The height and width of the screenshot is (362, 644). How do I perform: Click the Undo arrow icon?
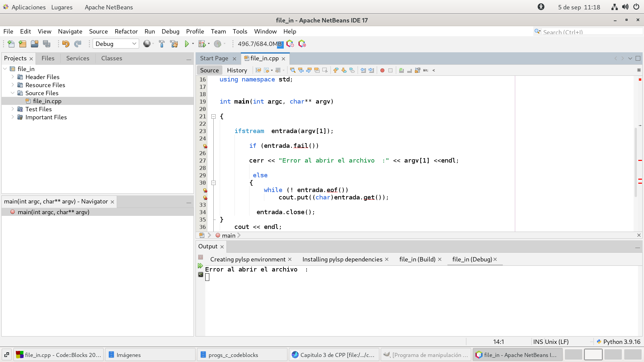66,44
